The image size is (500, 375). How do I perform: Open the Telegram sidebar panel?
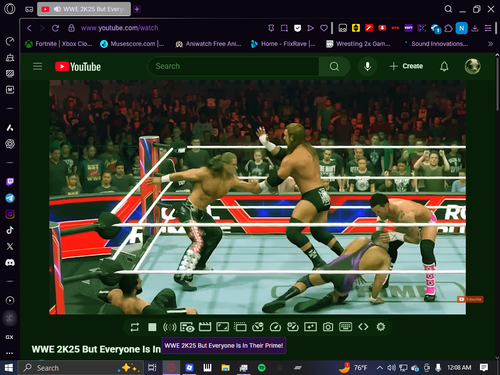tap(10, 198)
